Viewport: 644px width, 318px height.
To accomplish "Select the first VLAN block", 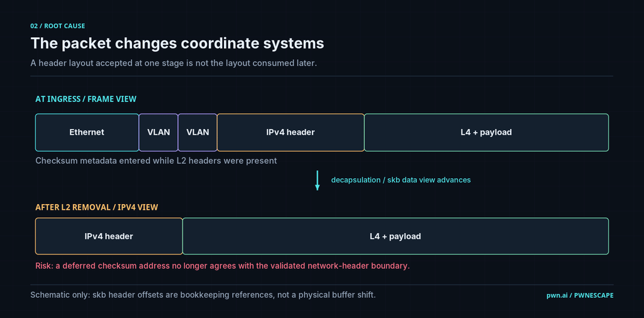I will (158, 132).
